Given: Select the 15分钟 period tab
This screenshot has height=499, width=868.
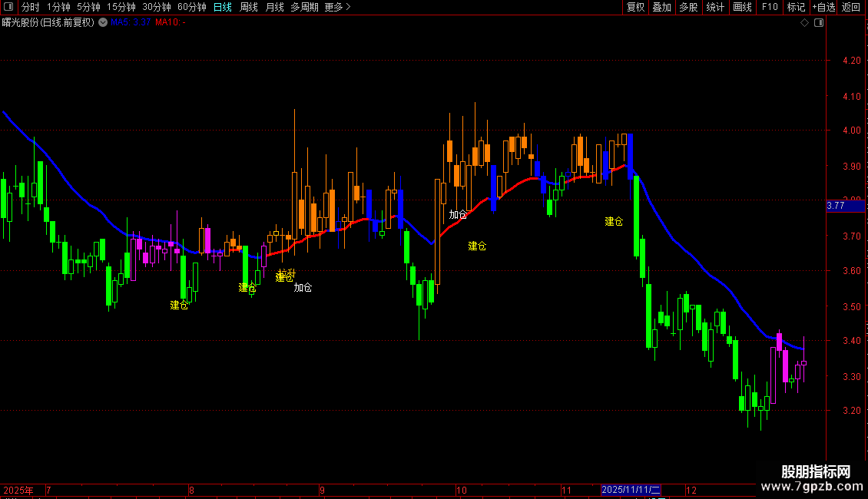Looking at the screenshot, I should [121, 7].
